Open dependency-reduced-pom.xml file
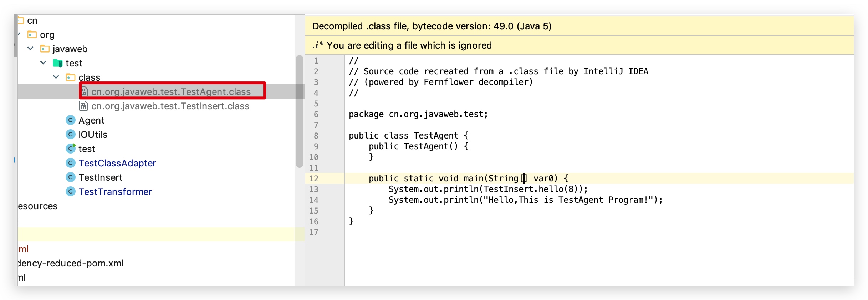 point(71,263)
